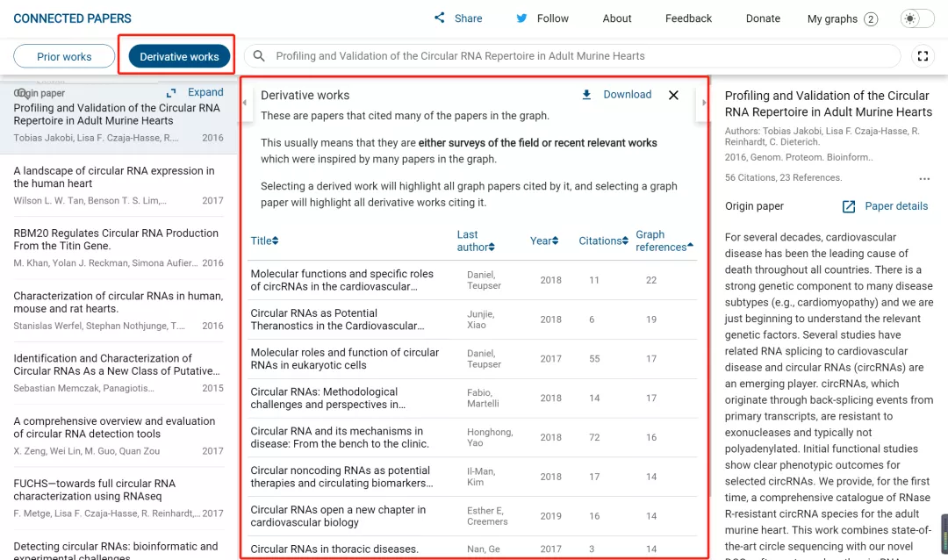Open My graphs in the header

pos(841,18)
